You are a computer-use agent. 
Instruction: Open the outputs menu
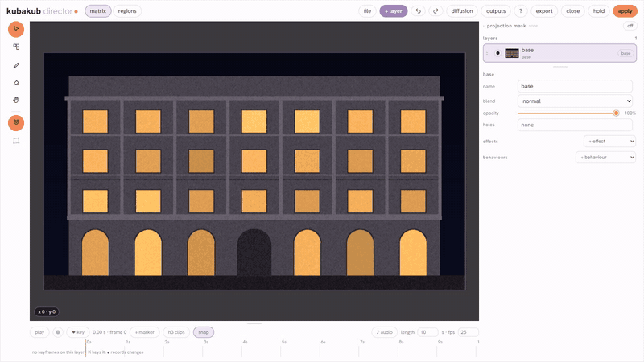pos(496,11)
